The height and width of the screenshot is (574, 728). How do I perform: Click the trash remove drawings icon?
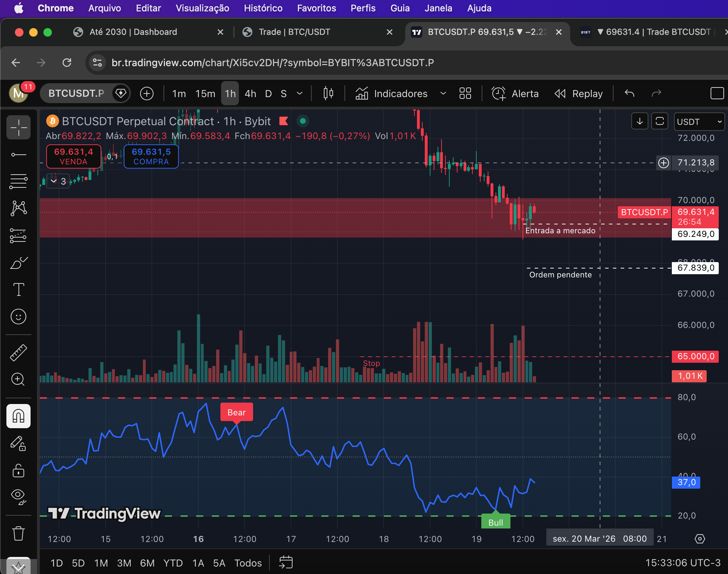[x=18, y=533]
